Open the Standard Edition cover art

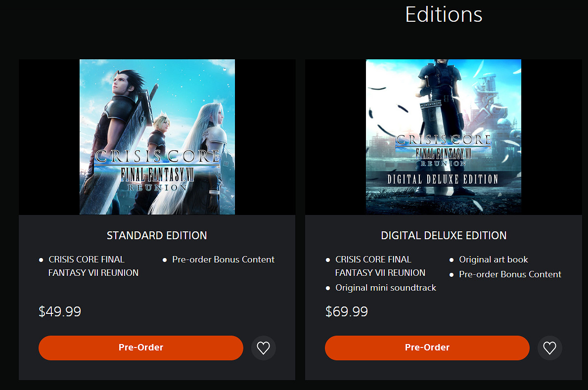pos(157,137)
